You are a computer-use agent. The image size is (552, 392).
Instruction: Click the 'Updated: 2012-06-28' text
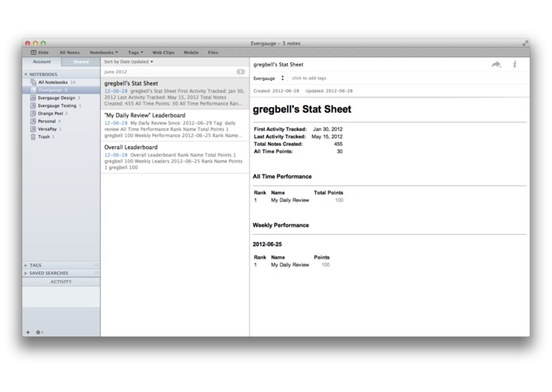(329, 90)
